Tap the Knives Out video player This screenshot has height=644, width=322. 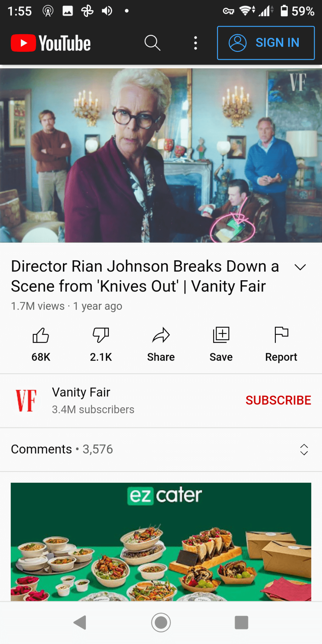pos(161,155)
